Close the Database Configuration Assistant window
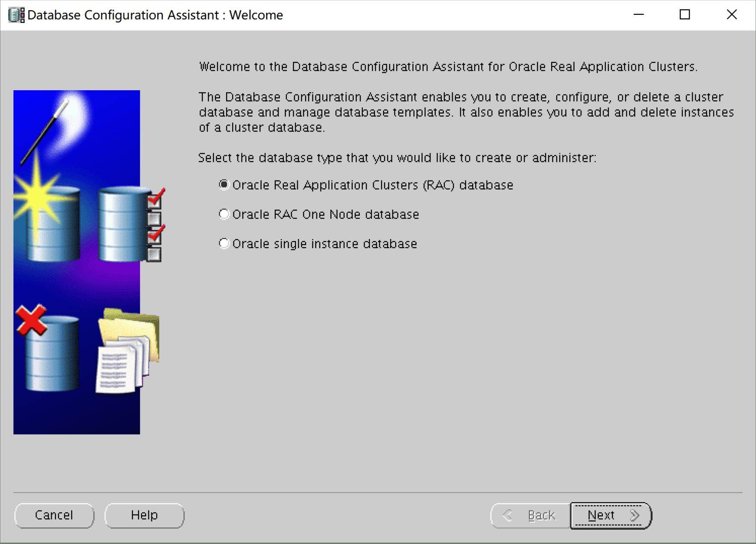 click(x=732, y=15)
